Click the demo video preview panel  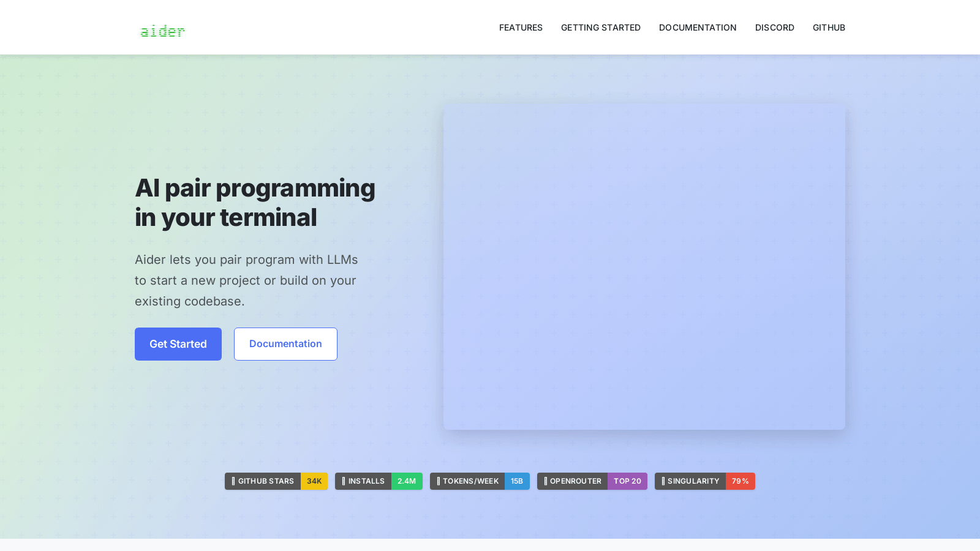[644, 267]
